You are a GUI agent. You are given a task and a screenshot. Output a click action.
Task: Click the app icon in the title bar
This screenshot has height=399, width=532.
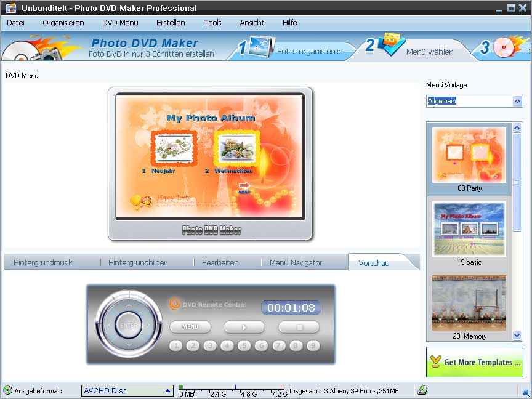pos(11,8)
